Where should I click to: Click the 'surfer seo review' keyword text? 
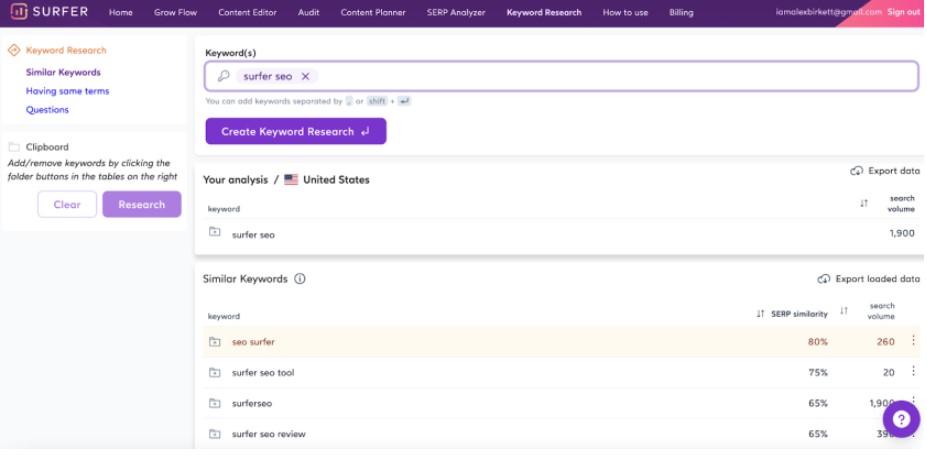[268, 434]
